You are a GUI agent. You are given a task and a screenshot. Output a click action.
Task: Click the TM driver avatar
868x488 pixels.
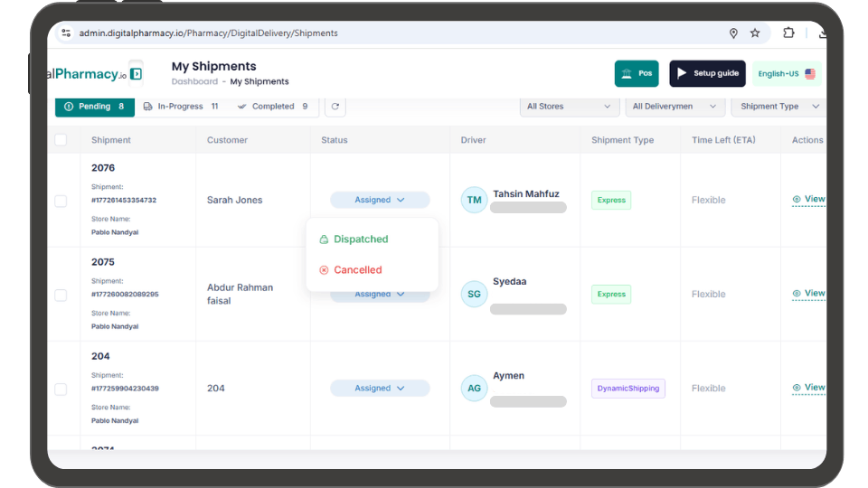coord(474,200)
